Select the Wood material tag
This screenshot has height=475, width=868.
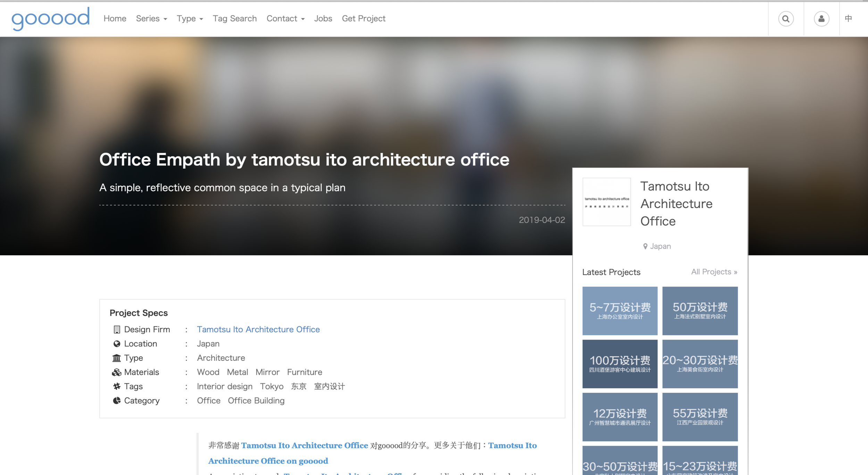(208, 372)
